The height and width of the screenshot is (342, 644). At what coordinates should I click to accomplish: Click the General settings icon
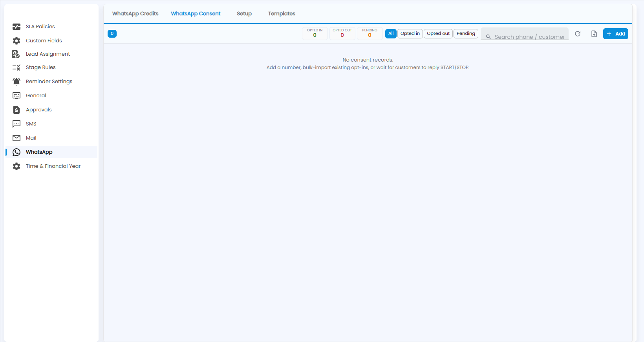(x=16, y=96)
